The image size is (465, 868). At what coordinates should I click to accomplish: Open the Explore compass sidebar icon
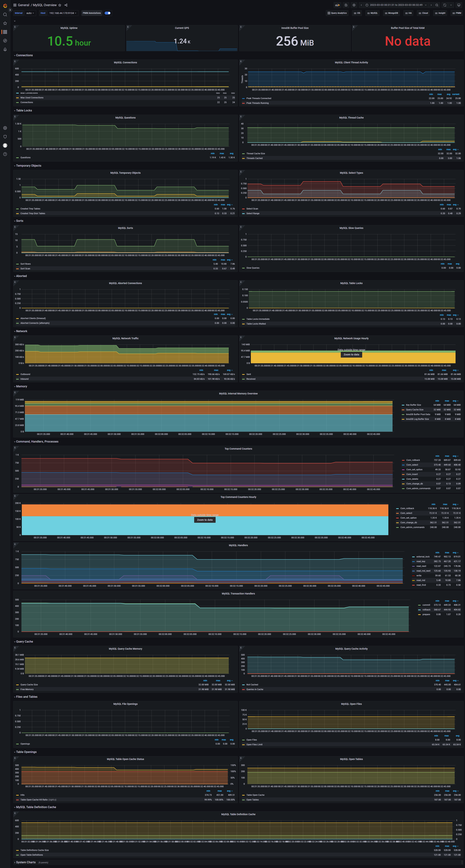pyautogui.click(x=5, y=41)
